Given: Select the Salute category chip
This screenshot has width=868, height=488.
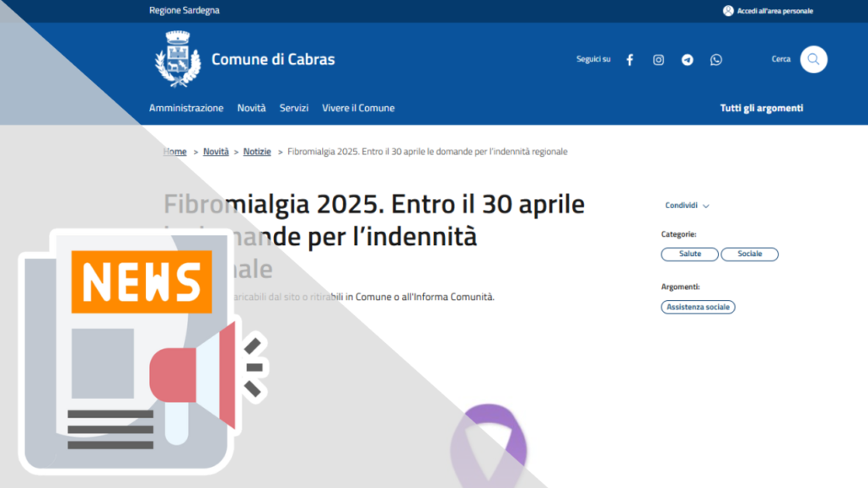Looking at the screenshot, I should click(x=689, y=254).
